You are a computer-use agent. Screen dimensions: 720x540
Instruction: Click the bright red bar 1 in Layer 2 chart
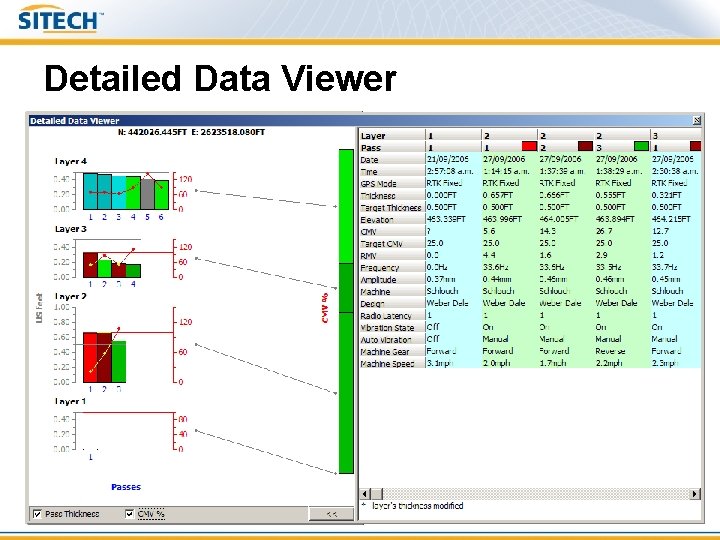90,357
